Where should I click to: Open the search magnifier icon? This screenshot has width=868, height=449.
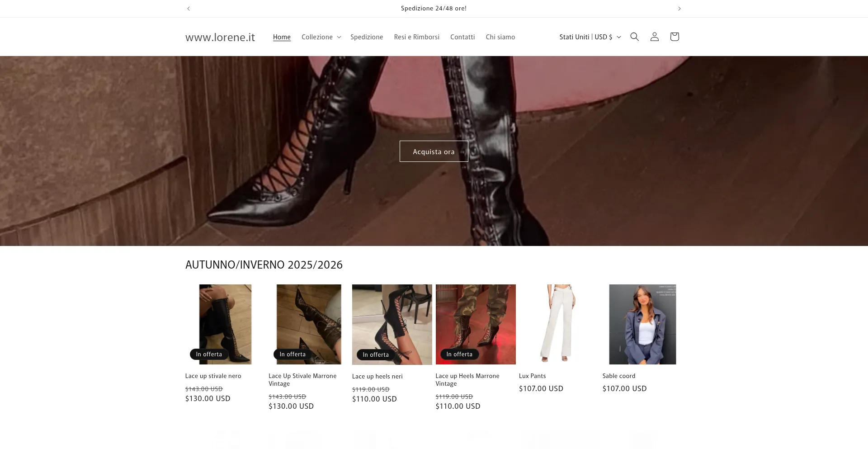pos(634,37)
